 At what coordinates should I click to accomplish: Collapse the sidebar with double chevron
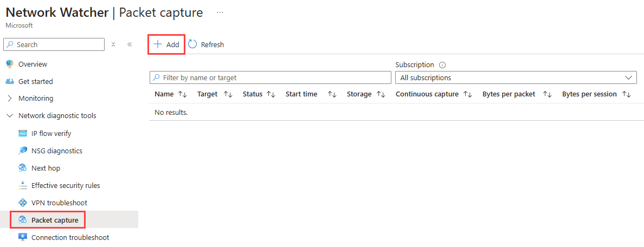tap(130, 44)
